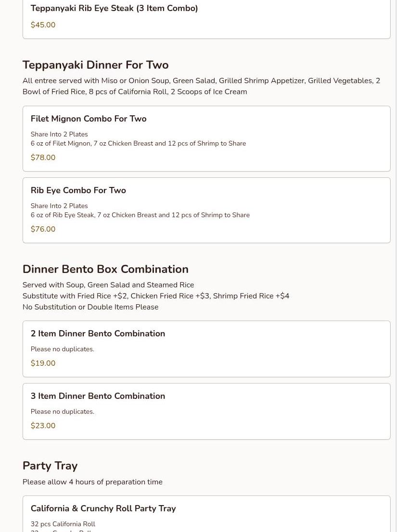Click the Teppanyaki Dinner For Two heading
Screen dimensions: 406x532
[95, 65]
